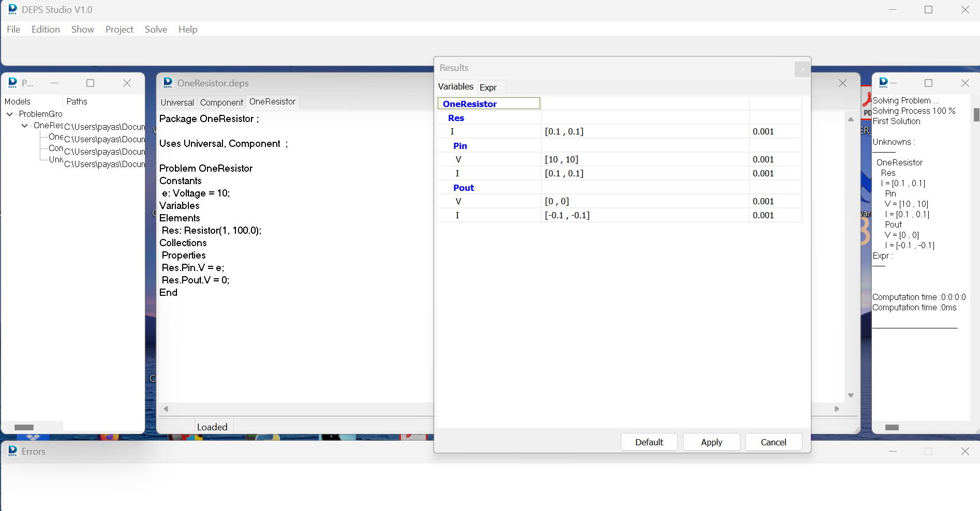The width and height of the screenshot is (980, 511).
Task: Maximize the models panel window
Action: (91, 83)
